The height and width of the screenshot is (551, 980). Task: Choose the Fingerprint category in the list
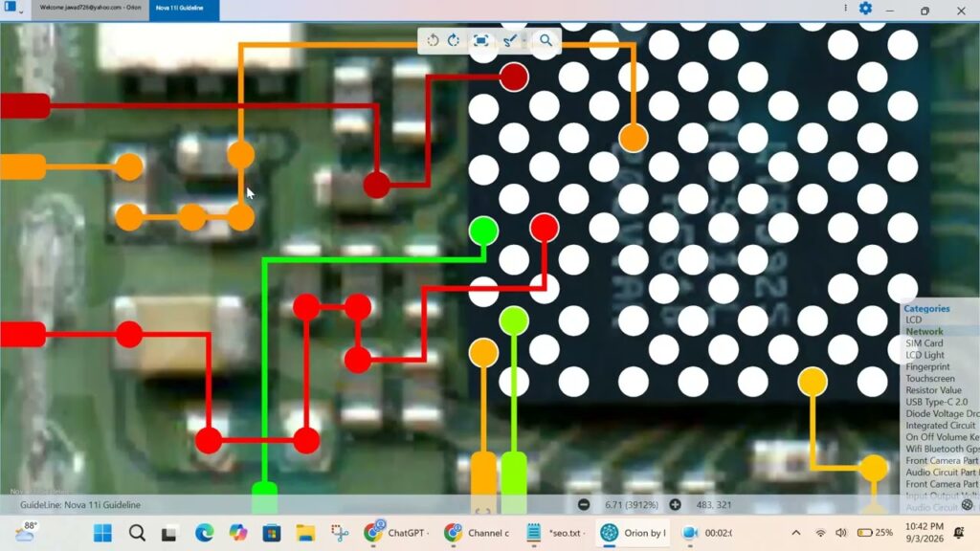tap(927, 366)
